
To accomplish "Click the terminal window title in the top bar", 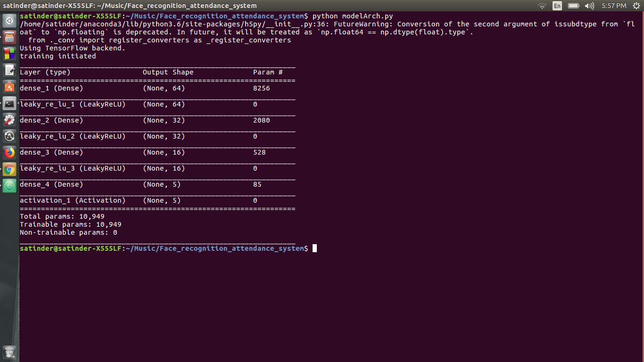I will click(x=130, y=6).
